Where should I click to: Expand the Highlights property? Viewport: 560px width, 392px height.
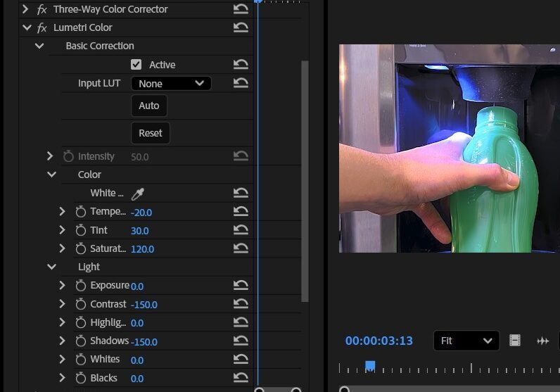click(62, 322)
